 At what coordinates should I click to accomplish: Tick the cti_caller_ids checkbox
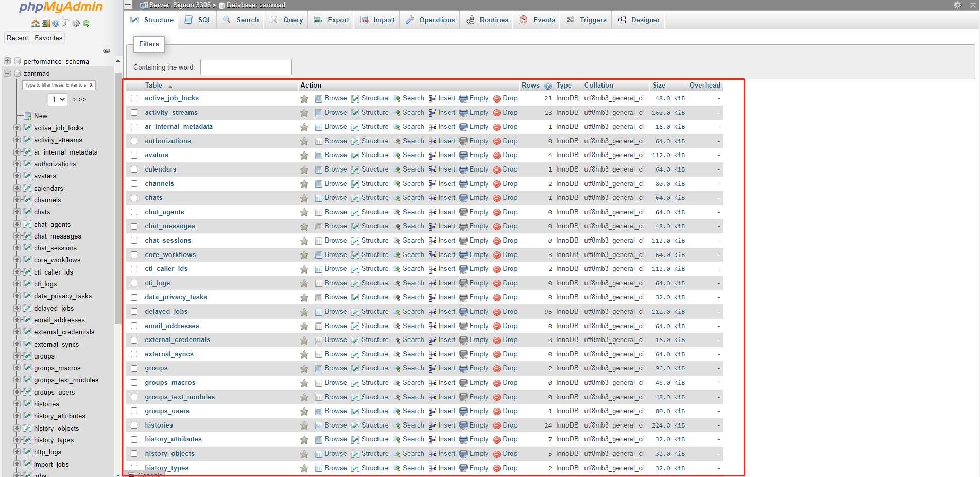tap(134, 269)
